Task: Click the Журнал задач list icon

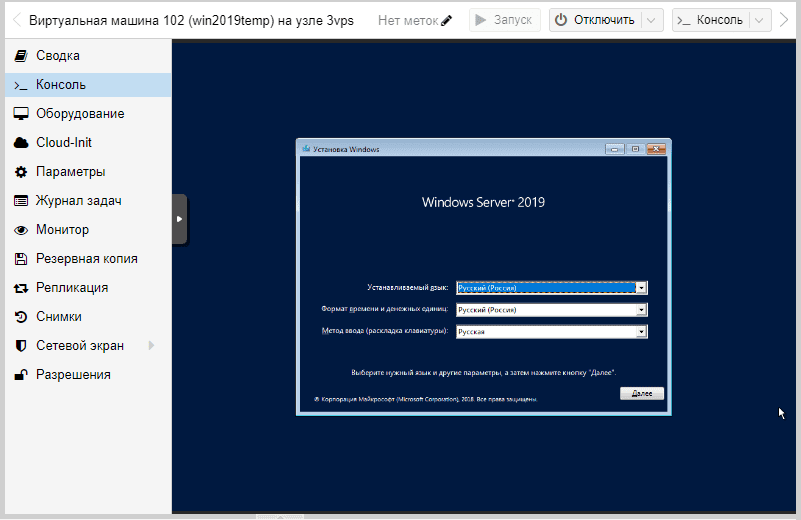Action: 21,201
